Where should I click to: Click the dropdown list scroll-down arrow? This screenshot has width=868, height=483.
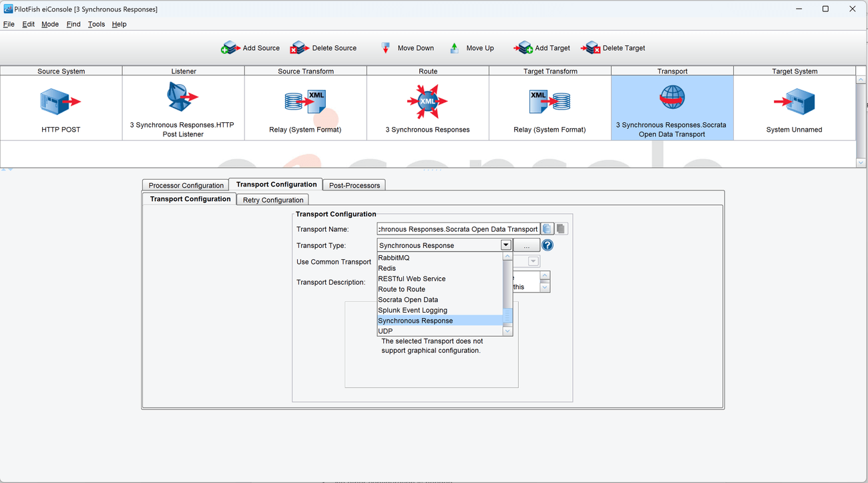(x=507, y=331)
